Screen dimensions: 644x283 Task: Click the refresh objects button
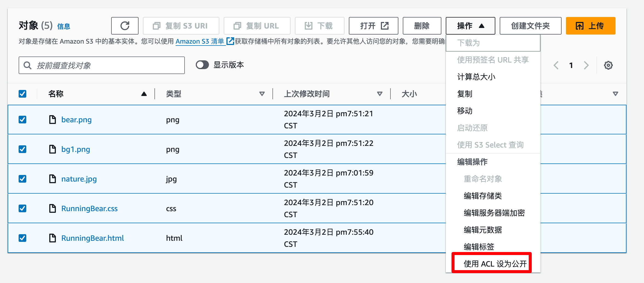point(125,26)
